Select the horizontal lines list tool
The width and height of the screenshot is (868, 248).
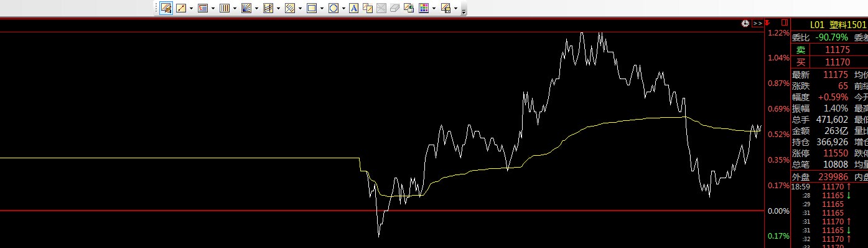202,8
